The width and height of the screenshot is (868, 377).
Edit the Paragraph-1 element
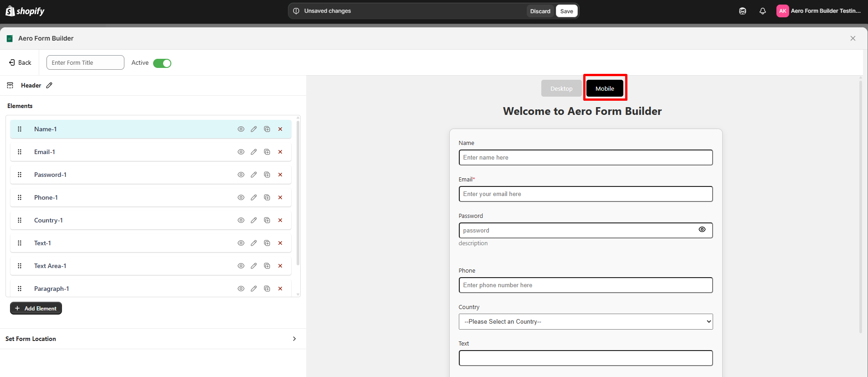254,289
